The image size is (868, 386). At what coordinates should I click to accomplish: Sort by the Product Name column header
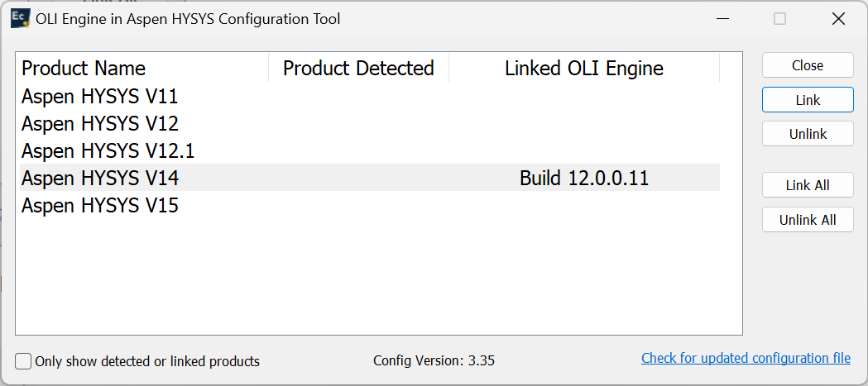(84, 68)
